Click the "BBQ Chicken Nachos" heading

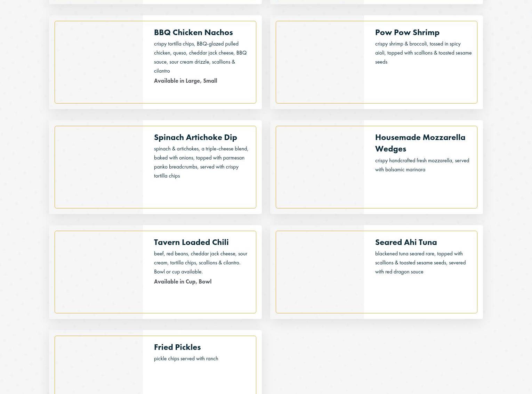193,32
